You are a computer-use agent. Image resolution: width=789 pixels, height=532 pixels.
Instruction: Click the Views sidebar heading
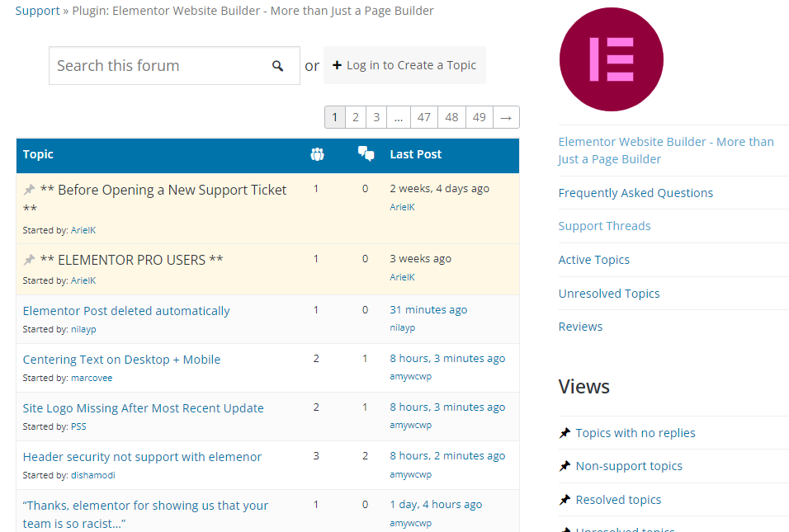click(583, 387)
